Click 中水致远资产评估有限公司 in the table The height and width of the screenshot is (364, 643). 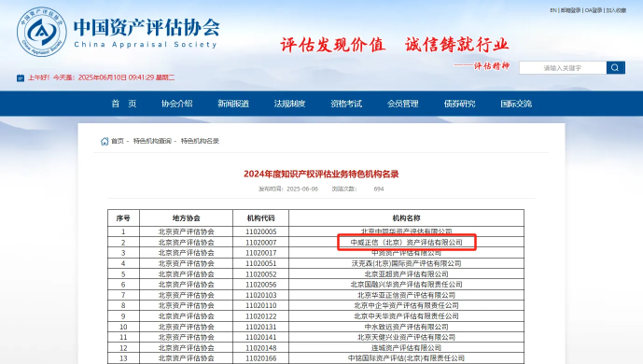[406, 327]
